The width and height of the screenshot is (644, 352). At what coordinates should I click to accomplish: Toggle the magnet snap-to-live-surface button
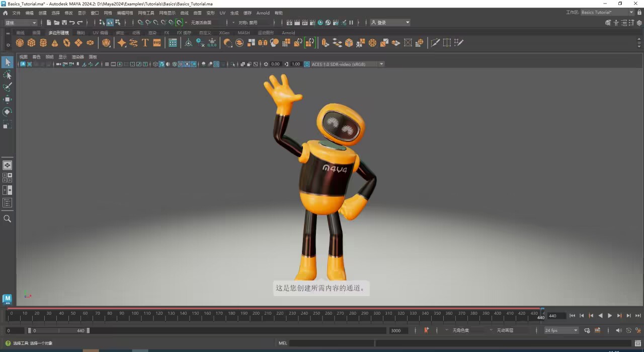[179, 23]
